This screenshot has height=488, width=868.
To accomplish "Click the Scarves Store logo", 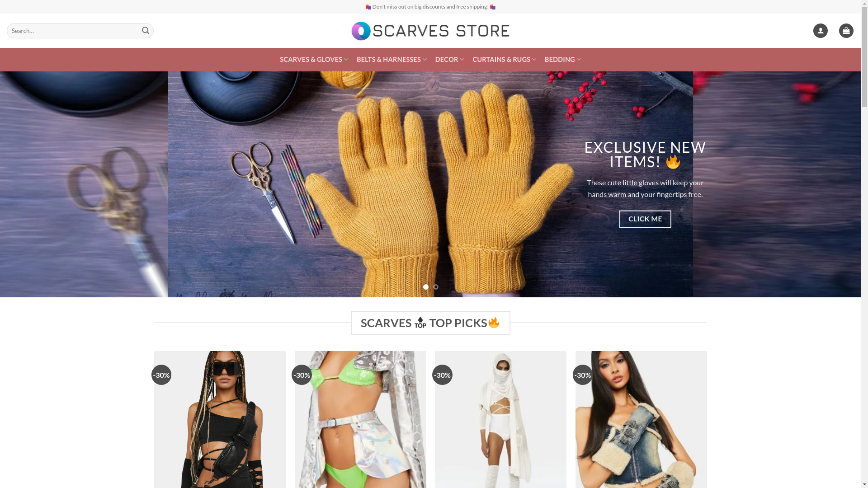I will (x=430, y=31).
